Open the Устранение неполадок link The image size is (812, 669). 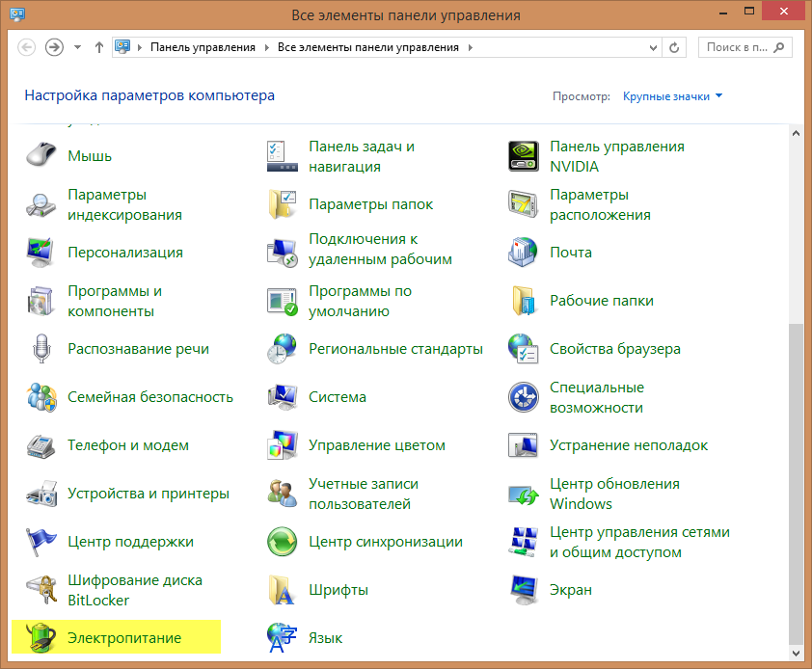(629, 445)
